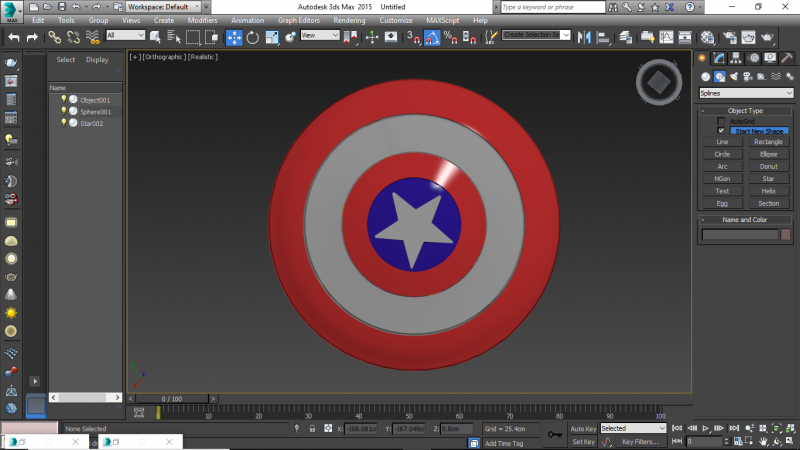
Task: Open the Modify command panel tab
Action: click(x=719, y=58)
